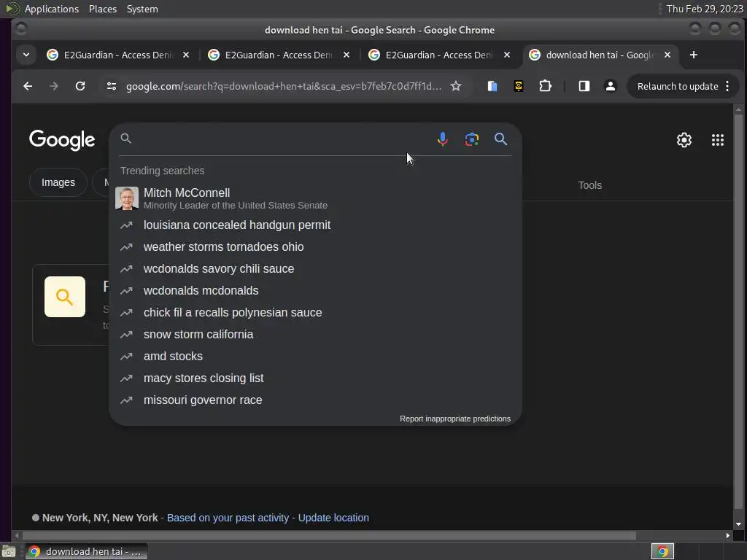Click the URL address bar
The height and width of the screenshot is (560, 747).
283,86
